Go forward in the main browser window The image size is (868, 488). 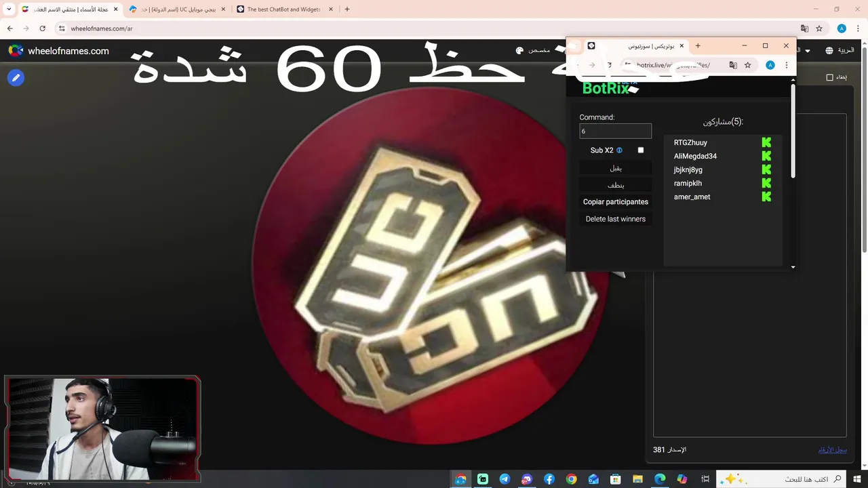(26, 28)
